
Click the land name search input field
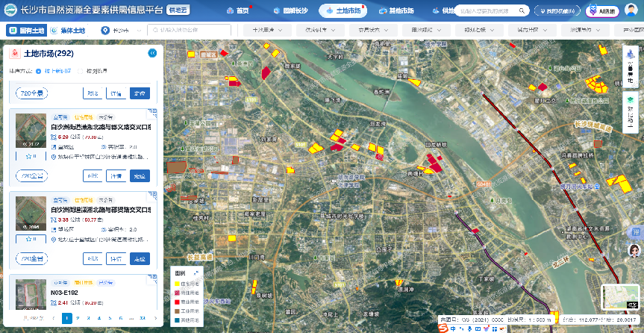tap(190, 31)
